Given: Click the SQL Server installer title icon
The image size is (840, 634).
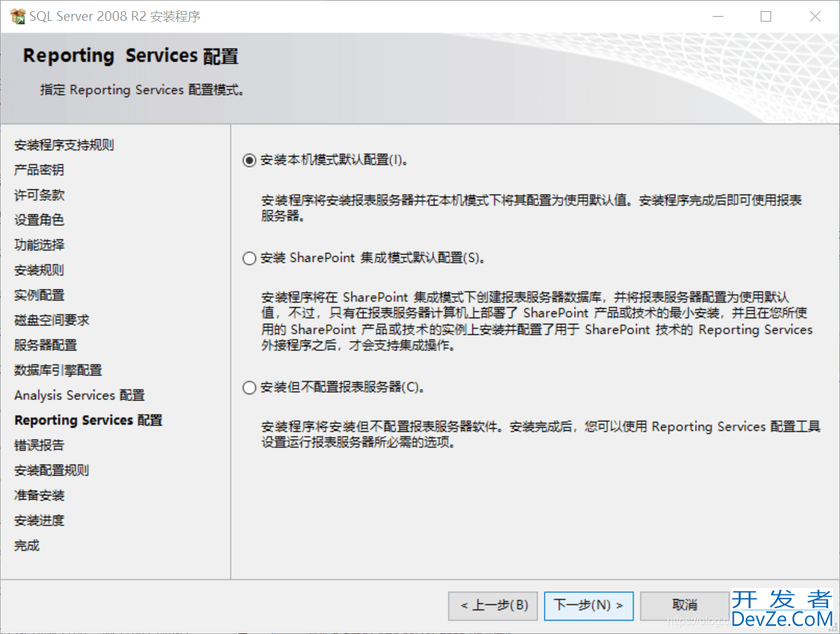Looking at the screenshot, I should 18,17.
